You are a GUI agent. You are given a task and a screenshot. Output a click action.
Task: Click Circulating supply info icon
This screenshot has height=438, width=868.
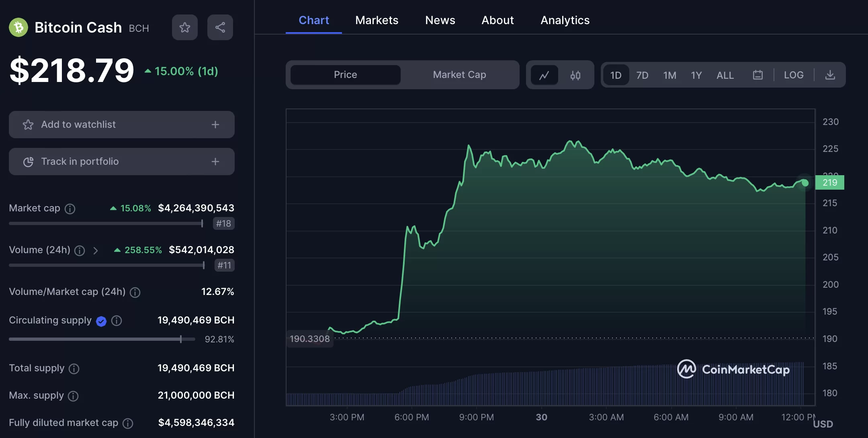pos(117,321)
